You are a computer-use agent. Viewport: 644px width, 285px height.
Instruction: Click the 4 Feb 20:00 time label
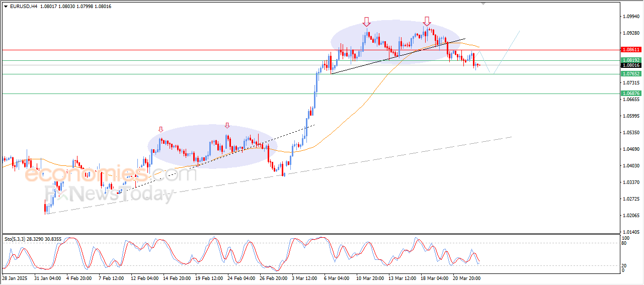click(78, 277)
